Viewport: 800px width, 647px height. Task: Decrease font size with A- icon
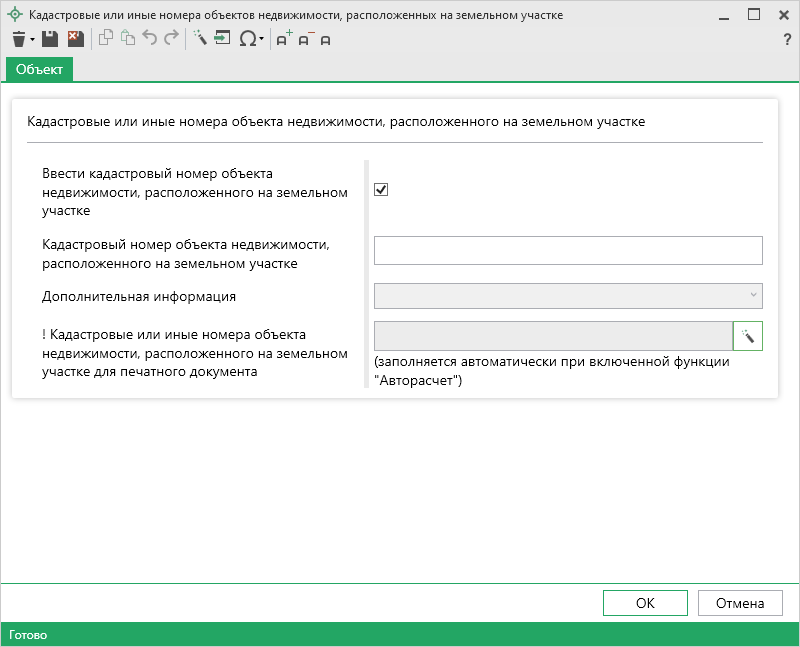click(x=306, y=39)
